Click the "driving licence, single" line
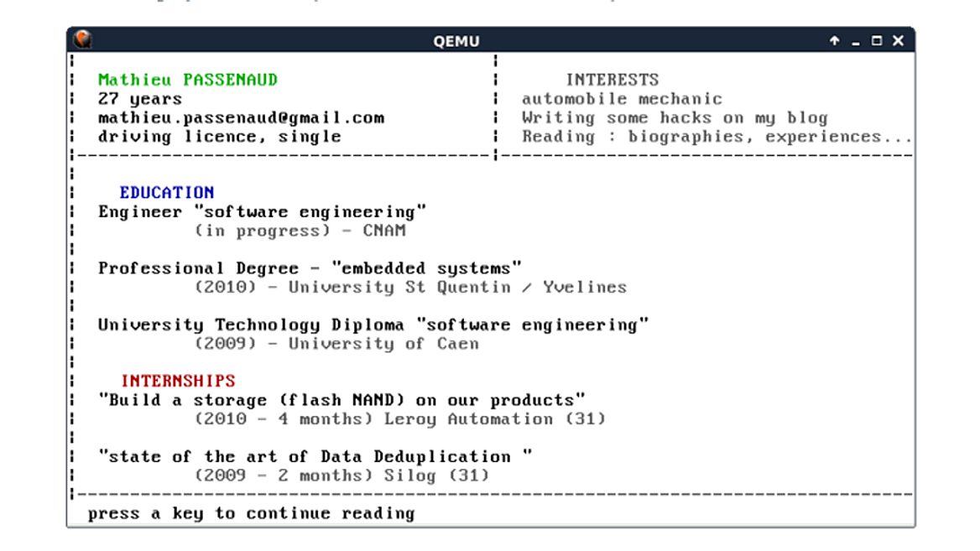 (x=220, y=137)
